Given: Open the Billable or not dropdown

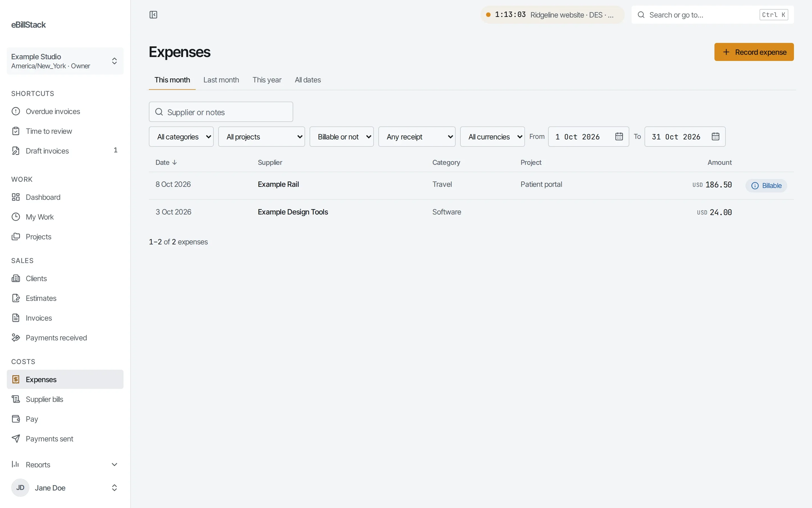Looking at the screenshot, I should 342,137.
